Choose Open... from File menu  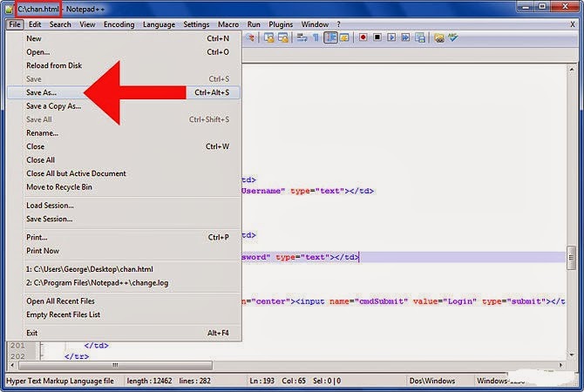point(123,52)
